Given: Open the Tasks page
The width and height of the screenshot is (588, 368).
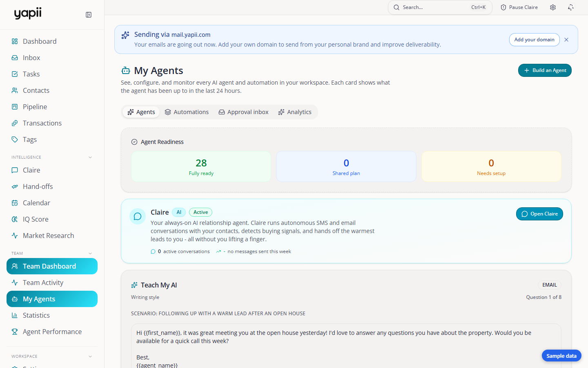Looking at the screenshot, I should click(52, 74).
